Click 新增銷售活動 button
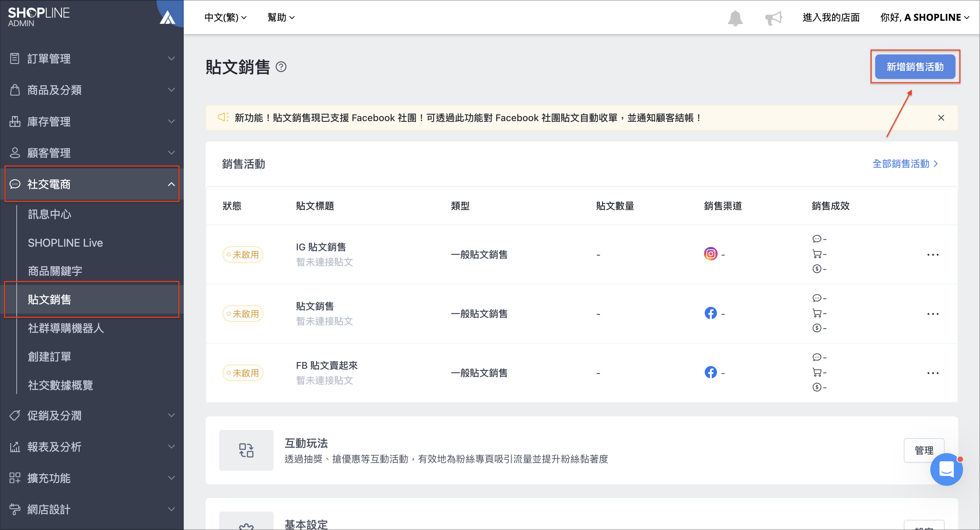This screenshot has height=530, width=980. pos(915,67)
